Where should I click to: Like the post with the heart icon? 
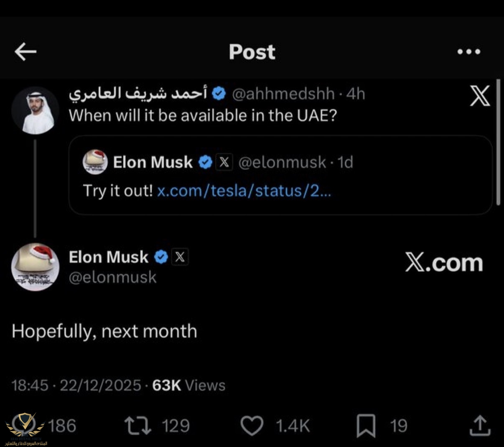[252, 426]
